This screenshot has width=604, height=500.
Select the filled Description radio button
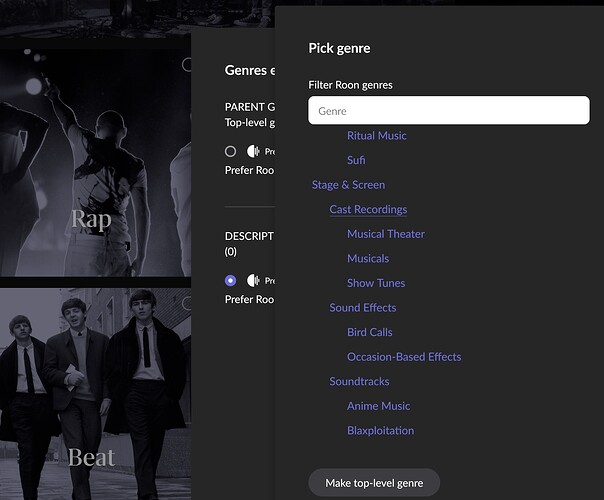click(x=230, y=280)
